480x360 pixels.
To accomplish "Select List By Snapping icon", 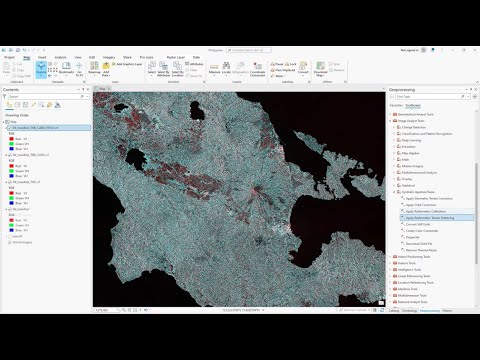I will (x=41, y=105).
